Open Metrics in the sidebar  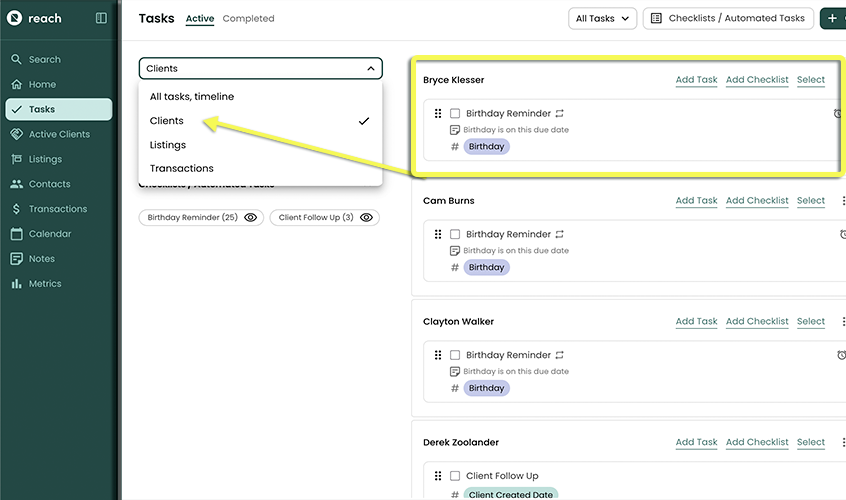coord(44,284)
